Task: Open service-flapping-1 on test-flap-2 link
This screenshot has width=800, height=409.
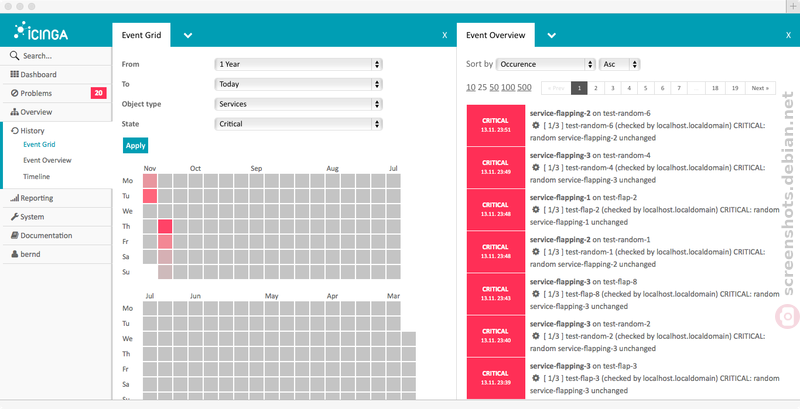Action: point(583,197)
